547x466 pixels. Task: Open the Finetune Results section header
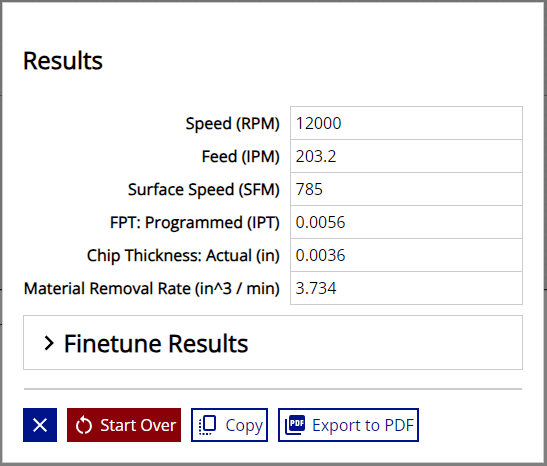pos(273,343)
